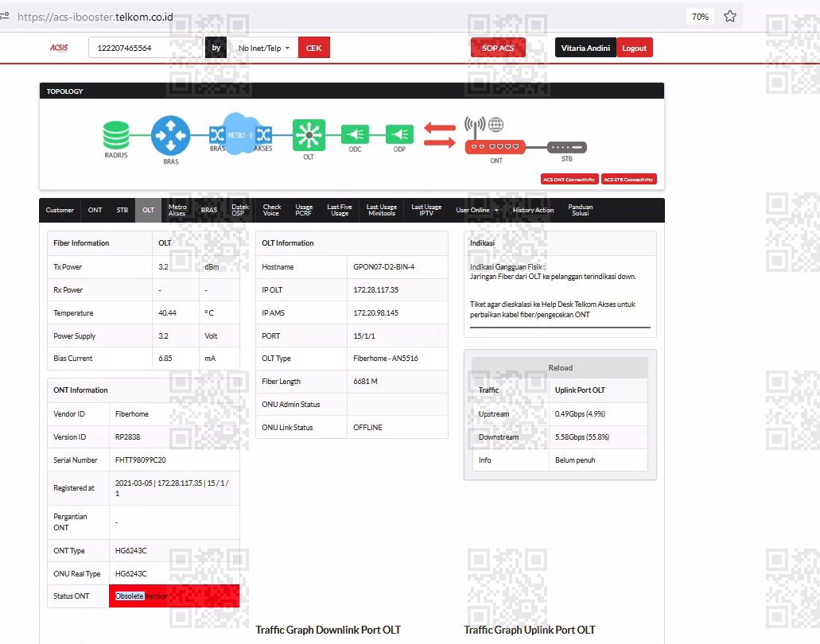
Task: Switch to the Customer tab
Action: (60, 210)
